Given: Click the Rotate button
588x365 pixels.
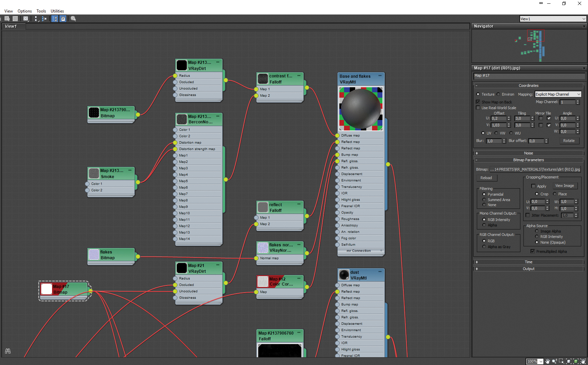Looking at the screenshot, I should pyautogui.click(x=569, y=141).
